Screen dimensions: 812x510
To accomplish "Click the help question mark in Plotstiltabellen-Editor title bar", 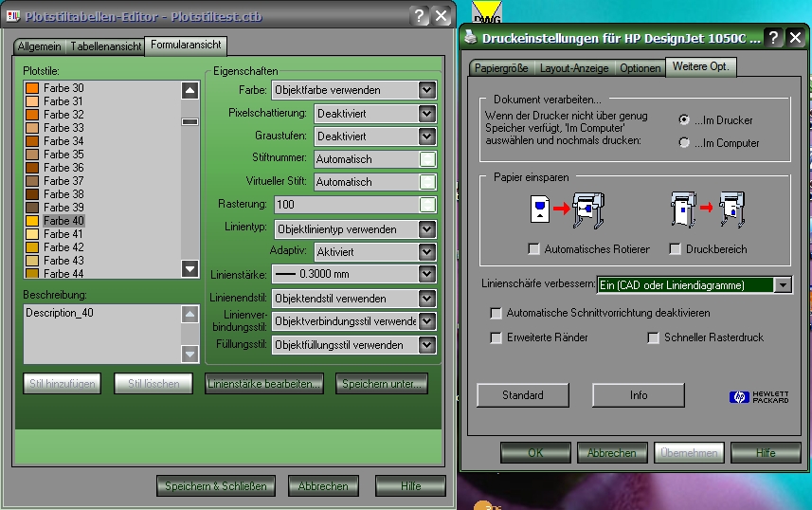I will (419, 16).
